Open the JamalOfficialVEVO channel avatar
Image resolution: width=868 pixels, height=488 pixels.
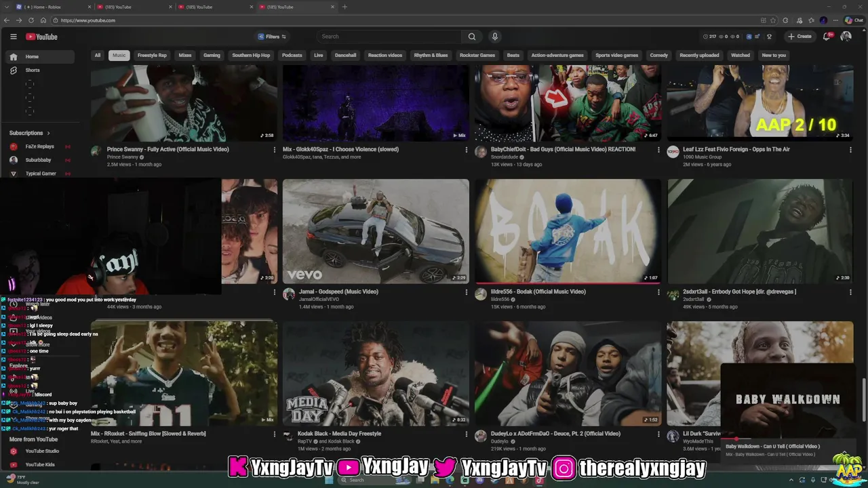pyautogui.click(x=289, y=294)
